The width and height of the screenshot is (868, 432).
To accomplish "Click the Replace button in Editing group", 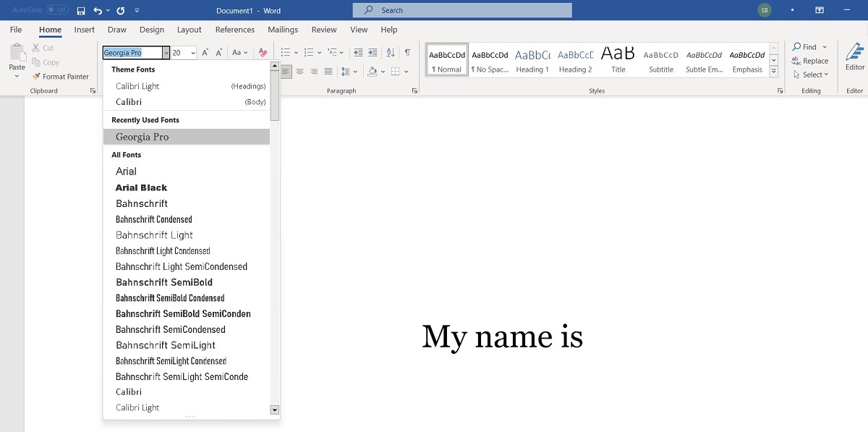I will coord(810,62).
